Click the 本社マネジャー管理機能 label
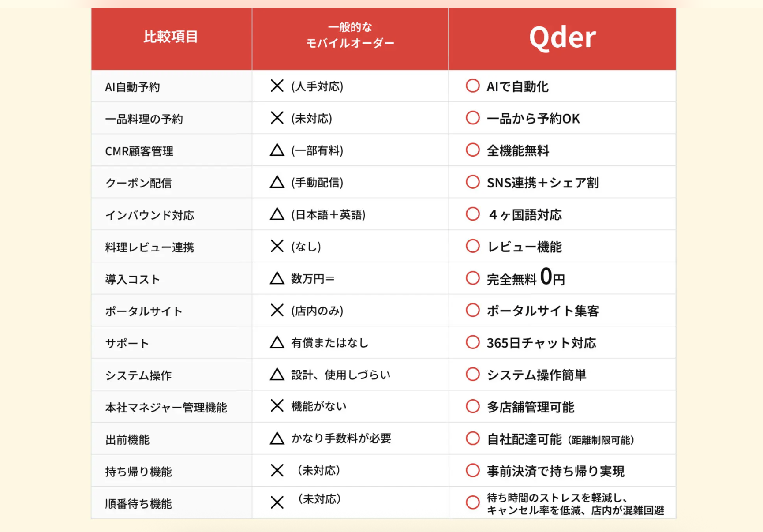Image resolution: width=763 pixels, height=532 pixels. click(166, 407)
